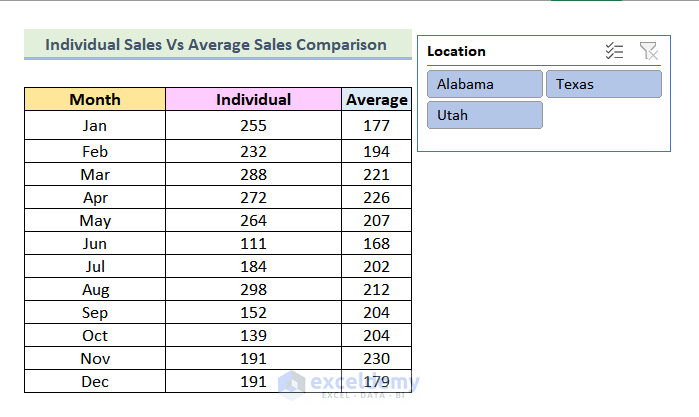
Task: Click the Dec month cell
Action: [95, 381]
